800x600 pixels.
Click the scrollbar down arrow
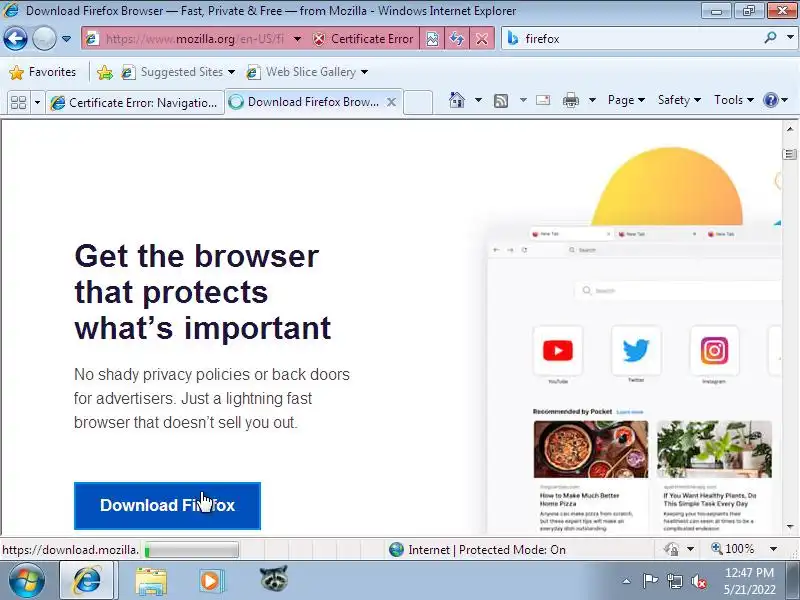tap(790, 527)
